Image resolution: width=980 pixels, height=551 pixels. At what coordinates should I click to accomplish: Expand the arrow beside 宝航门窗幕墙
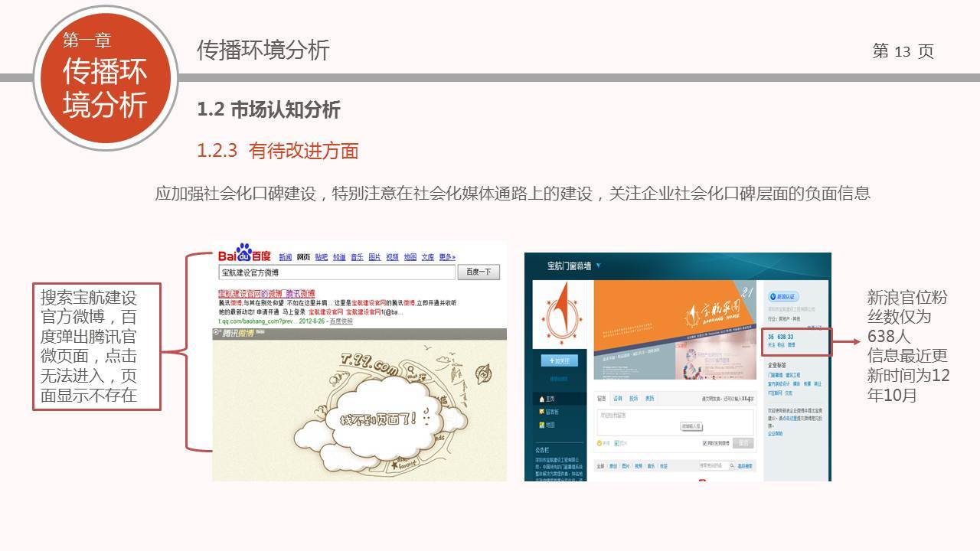599,266
